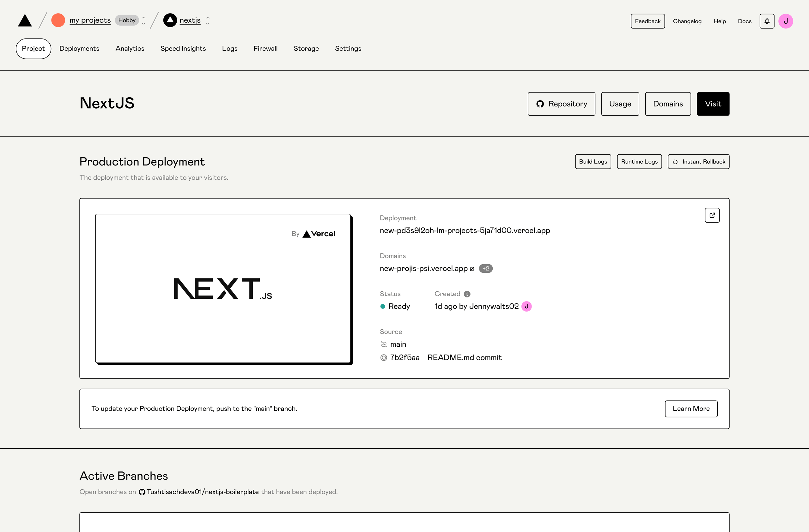This screenshot has width=809, height=532.
Task: Click the README.md commit message
Action: (x=464, y=357)
